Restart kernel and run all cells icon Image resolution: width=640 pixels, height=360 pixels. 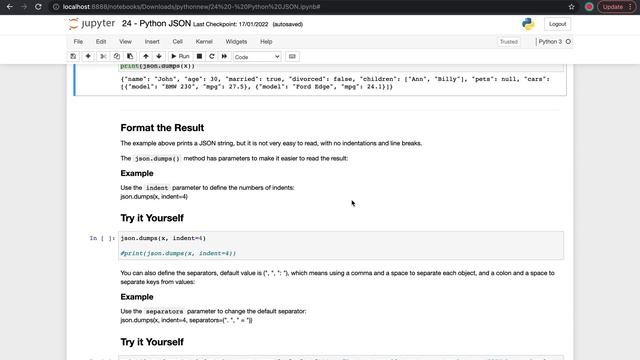[x=224, y=56]
